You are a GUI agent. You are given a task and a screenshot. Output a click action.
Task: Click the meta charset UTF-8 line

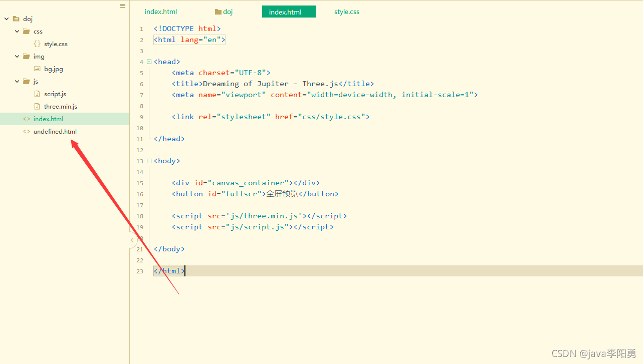[221, 73]
